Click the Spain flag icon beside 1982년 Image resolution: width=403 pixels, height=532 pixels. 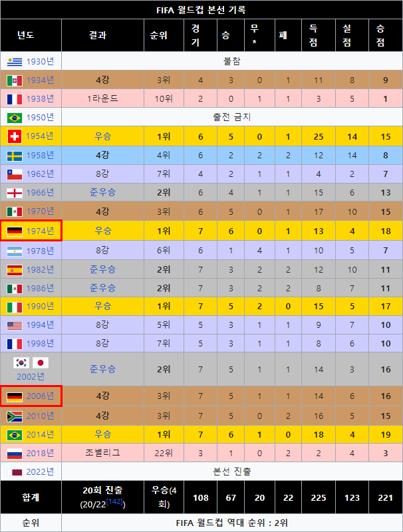coord(15,270)
